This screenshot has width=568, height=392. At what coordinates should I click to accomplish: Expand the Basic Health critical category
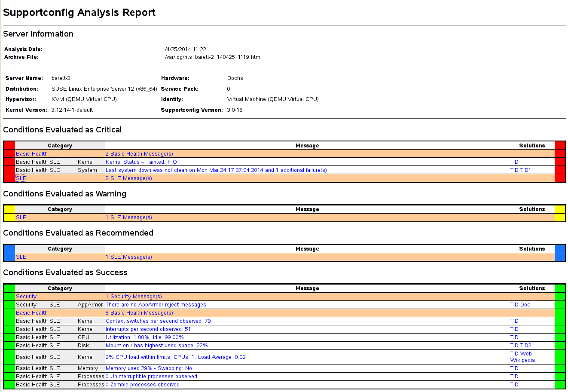click(x=31, y=153)
